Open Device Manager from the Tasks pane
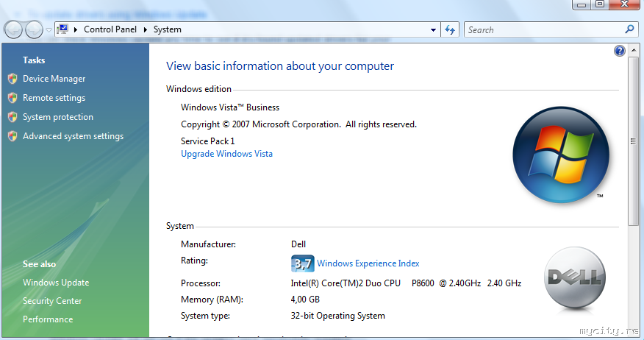The width and height of the screenshot is (644, 340). coord(54,79)
